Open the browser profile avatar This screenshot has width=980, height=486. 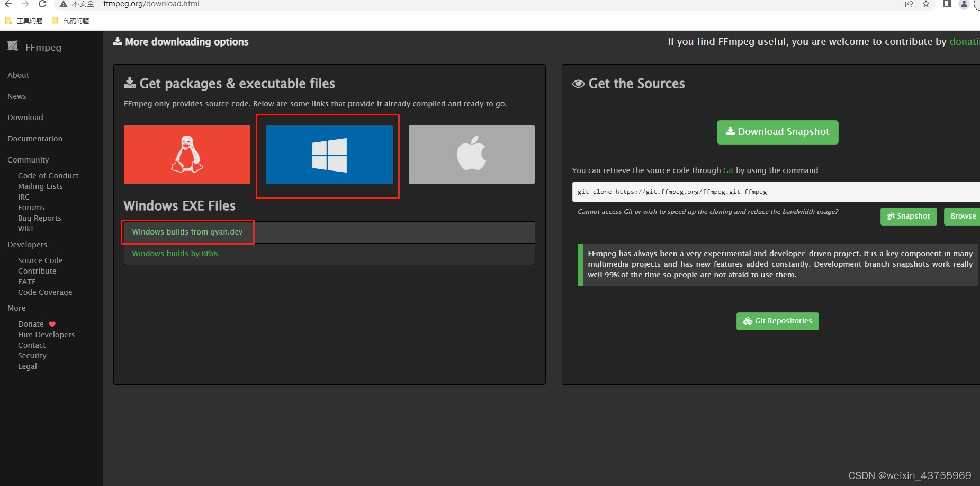pyautogui.click(x=964, y=4)
